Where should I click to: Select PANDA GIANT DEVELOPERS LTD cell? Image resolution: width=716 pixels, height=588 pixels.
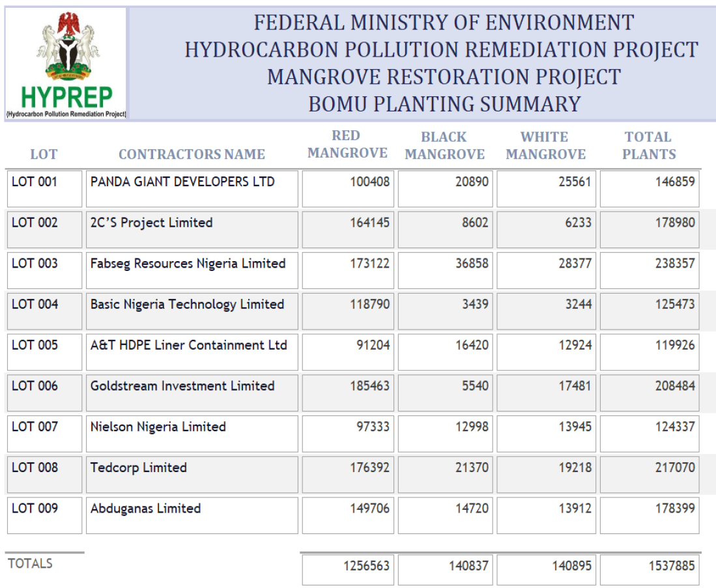[x=192, y=188]
